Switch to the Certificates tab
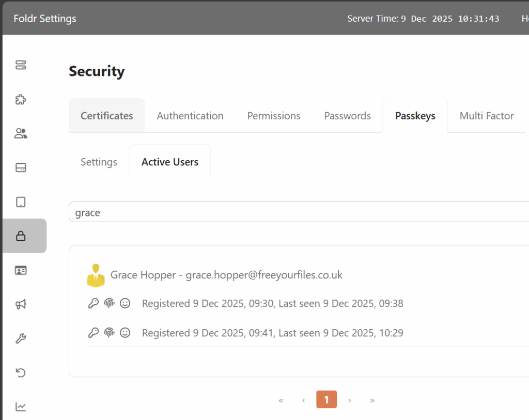The width and height of the screenshot is (529, 420). pos(106,116)
